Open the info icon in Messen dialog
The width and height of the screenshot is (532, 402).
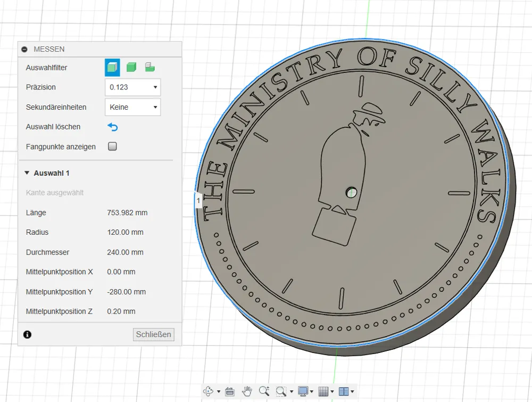[x=28, y=334]
